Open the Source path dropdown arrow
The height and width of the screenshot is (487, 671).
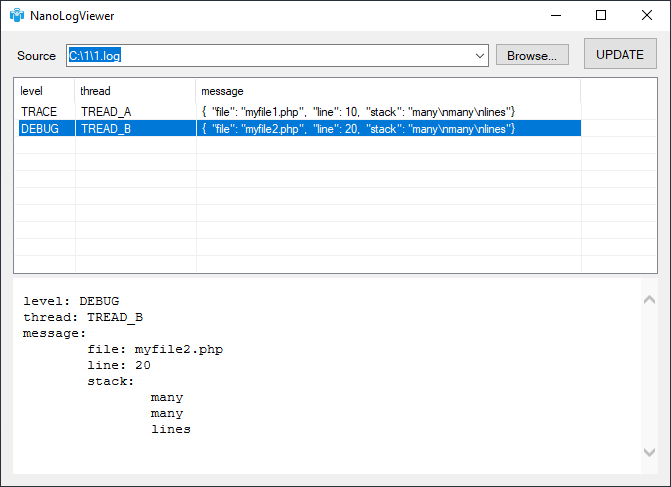click(480, 56)
